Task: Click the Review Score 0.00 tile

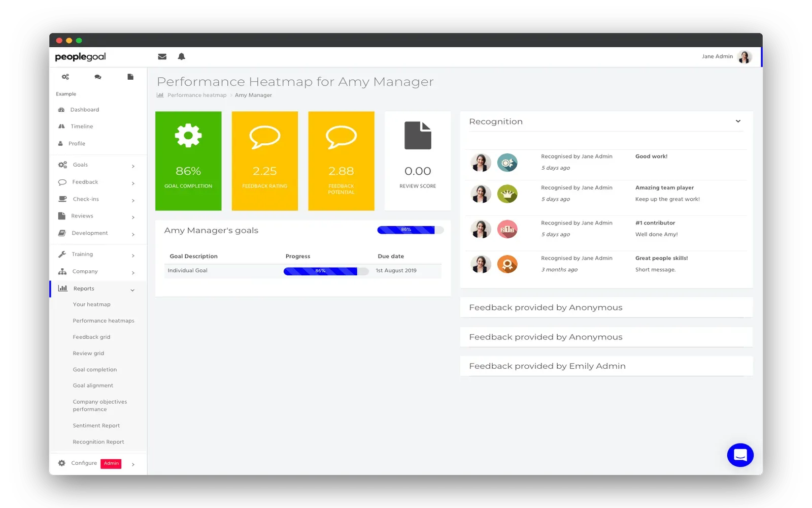Action: click(418, 161)
